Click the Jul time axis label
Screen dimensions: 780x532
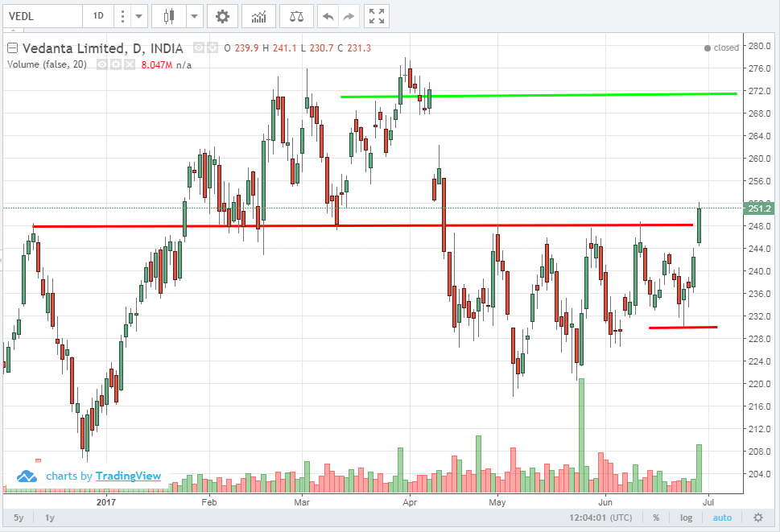[x=708, y=501]
